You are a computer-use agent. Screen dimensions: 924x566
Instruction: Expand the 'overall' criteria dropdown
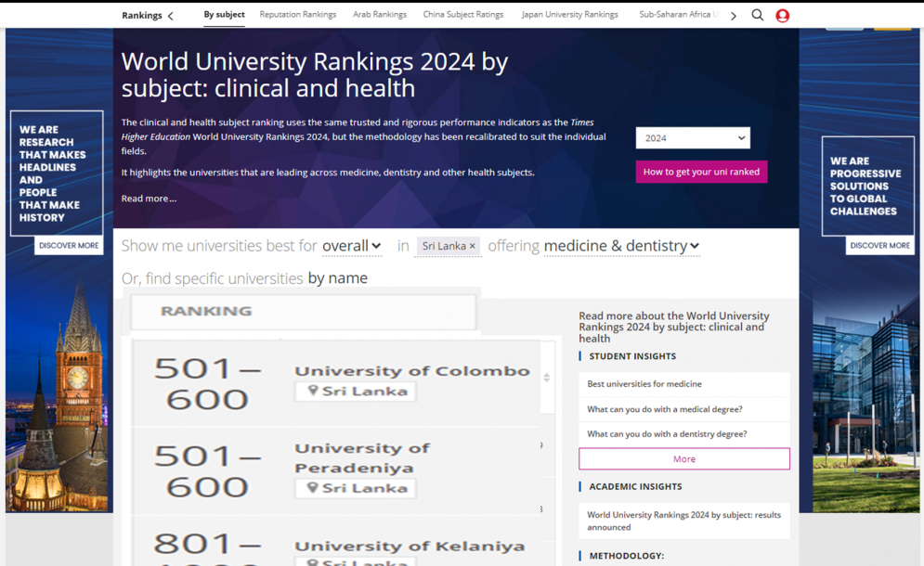click(352, 246)
